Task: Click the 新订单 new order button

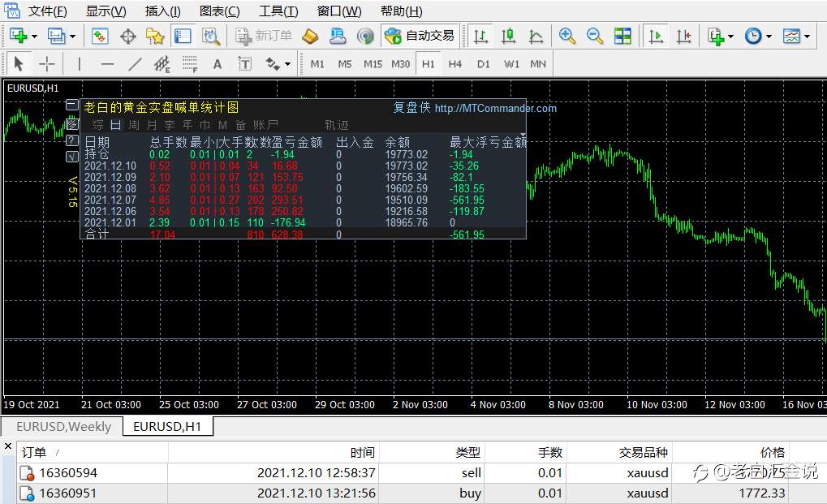Action: 264,36
